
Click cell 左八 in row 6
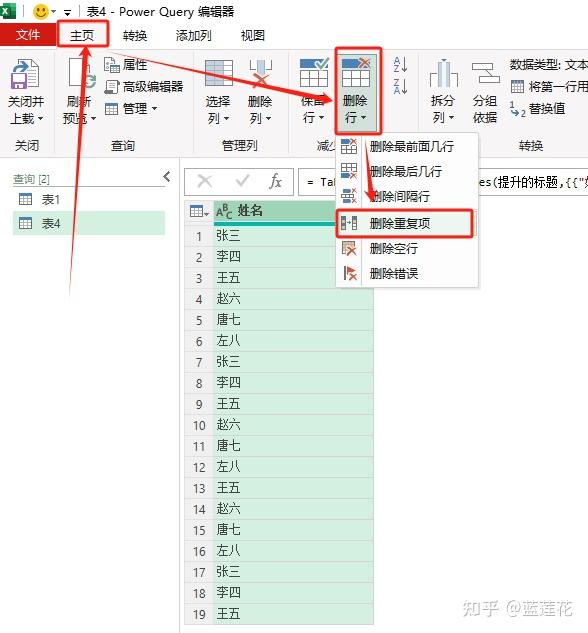293,341
